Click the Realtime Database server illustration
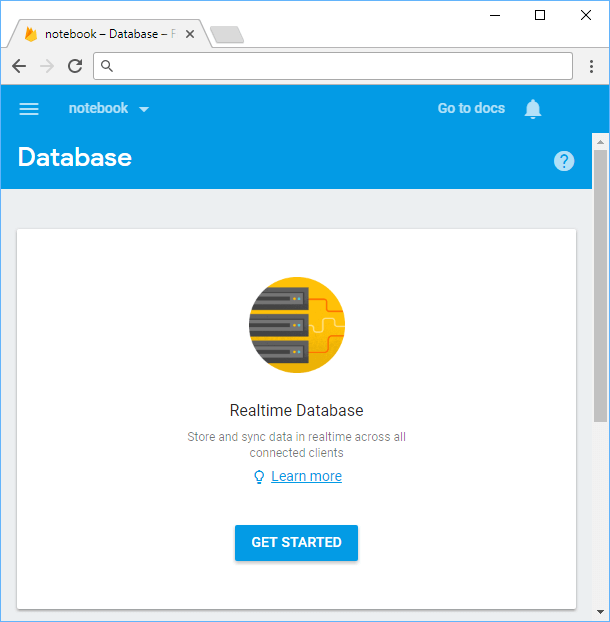610x622 pixels. point(297,324)
